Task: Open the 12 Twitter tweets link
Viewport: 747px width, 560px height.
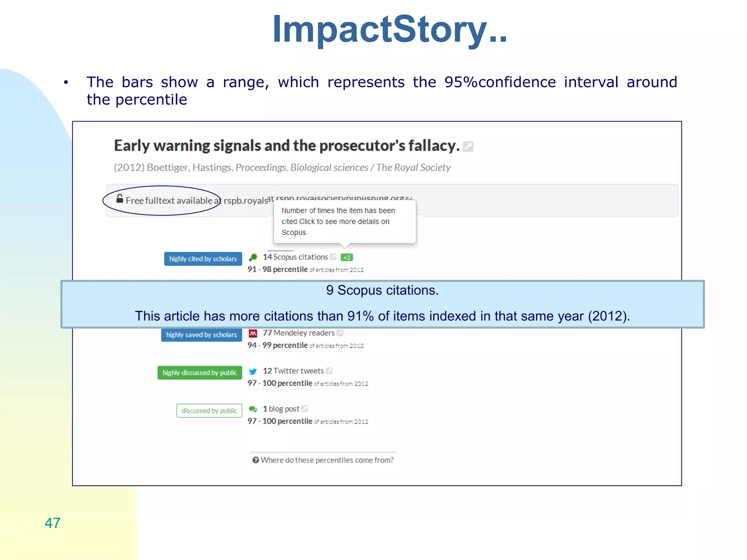Action: click(293, 371)
